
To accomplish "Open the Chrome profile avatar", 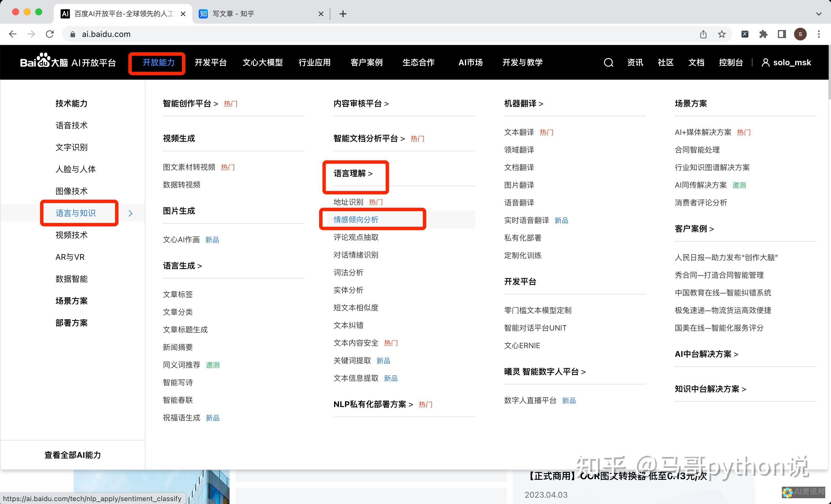I will [800, 34].
